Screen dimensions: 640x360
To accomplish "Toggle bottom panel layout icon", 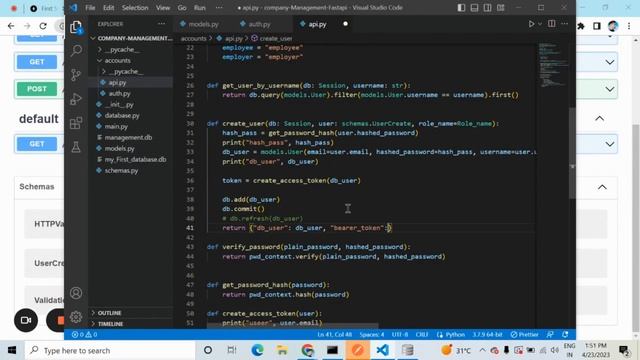I will point(474,8).
